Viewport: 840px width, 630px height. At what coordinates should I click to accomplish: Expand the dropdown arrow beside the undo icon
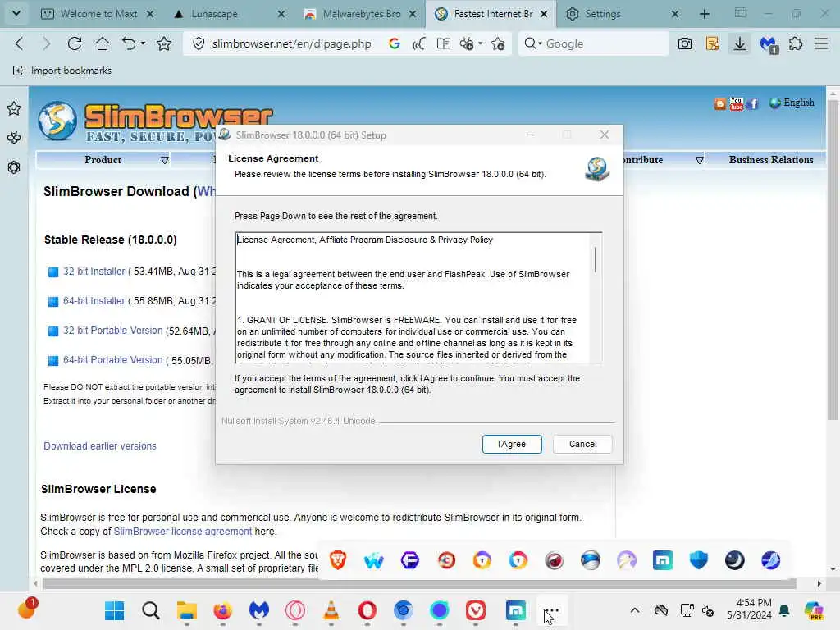coord(143,43)
